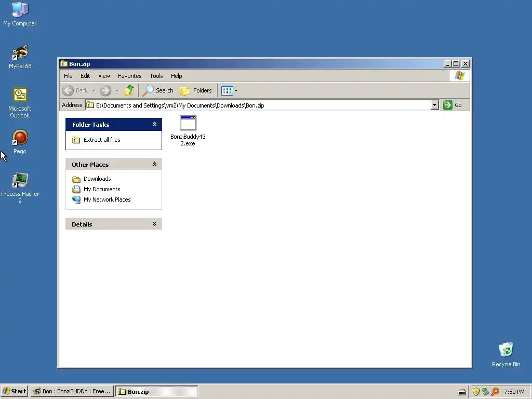Switch to BonziBUDDY browser taskbar button
The image size is (532, 399).
tap(72, 392)
